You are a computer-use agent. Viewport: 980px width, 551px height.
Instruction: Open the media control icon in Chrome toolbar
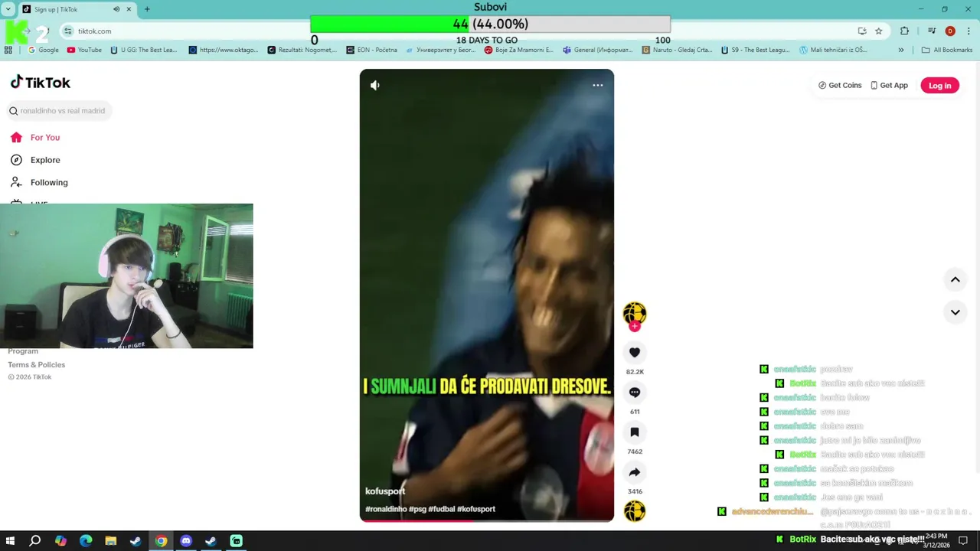point(932,31)
